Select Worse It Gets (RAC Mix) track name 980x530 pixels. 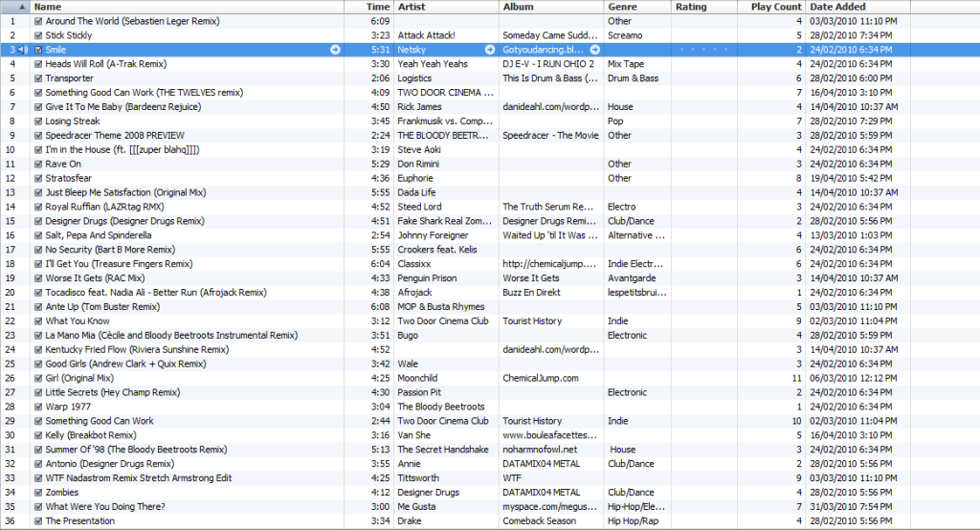95,278
